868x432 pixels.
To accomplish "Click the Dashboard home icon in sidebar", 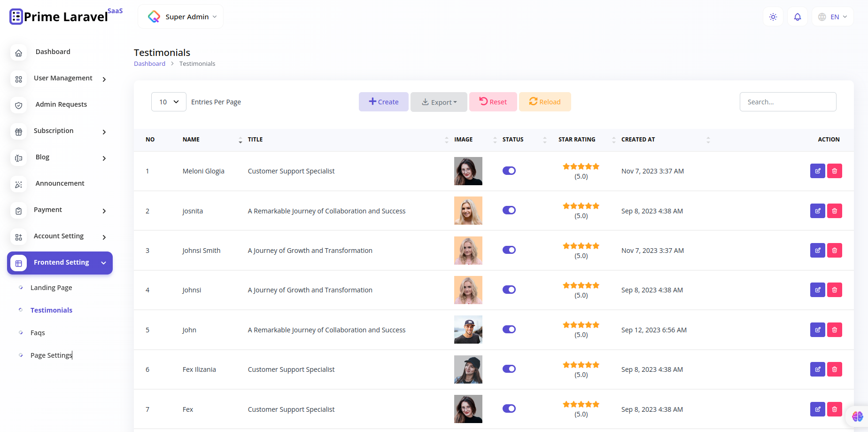I will (x=18, y=53).
